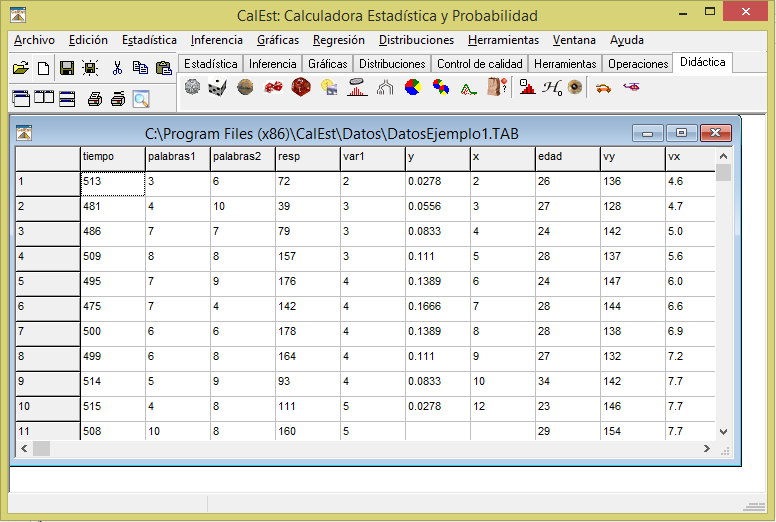The height and width of the screenshot is (522, 776).
Task: Open the Ventana menu
Action: click(574, 40)
